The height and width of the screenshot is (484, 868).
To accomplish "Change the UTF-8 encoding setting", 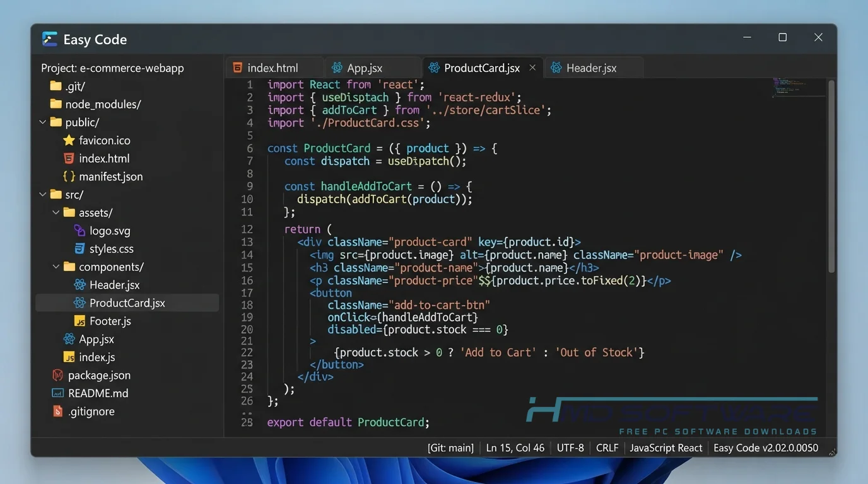I will (x=570, y=448).
